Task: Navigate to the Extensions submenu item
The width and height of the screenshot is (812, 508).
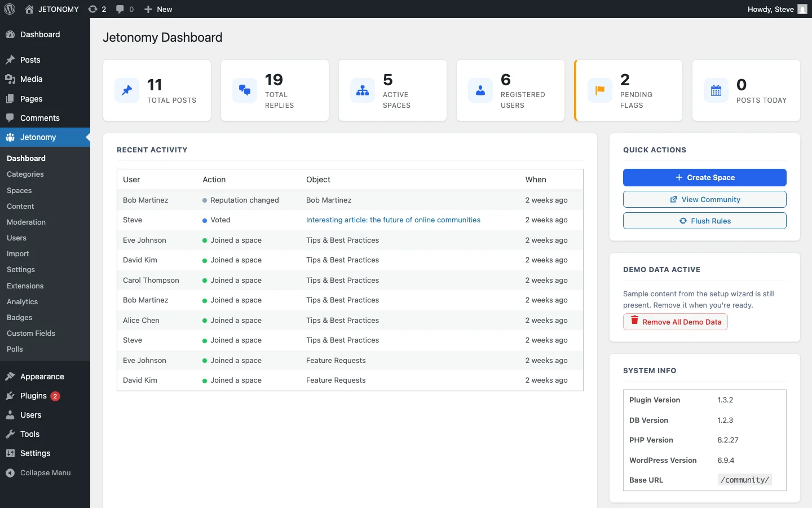Action: 25,286
